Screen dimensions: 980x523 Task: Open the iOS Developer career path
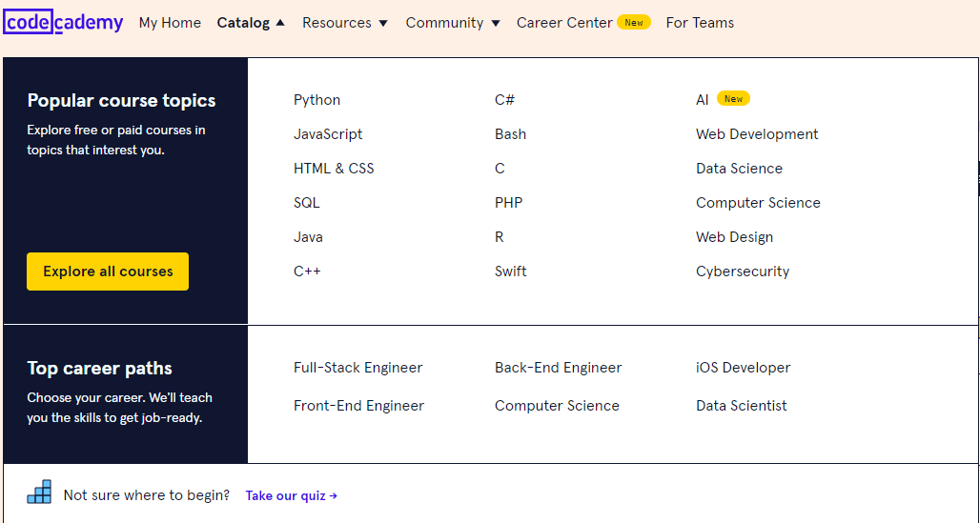[744, 368]
